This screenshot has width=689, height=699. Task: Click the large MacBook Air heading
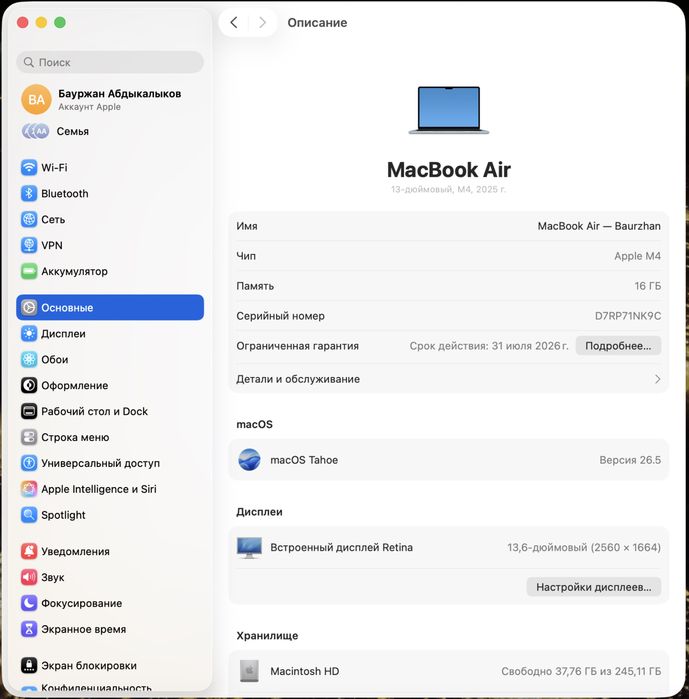[x=449, y=170]
